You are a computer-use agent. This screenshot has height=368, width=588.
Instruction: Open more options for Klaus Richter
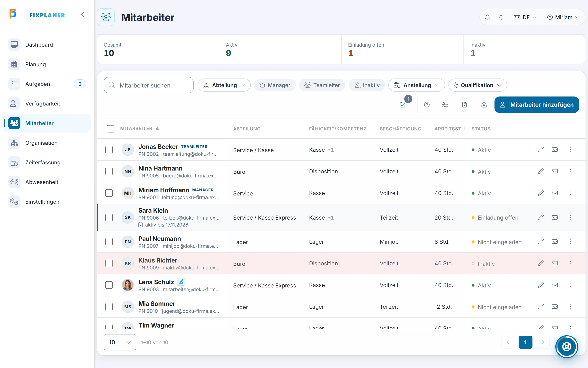point(571,263)
